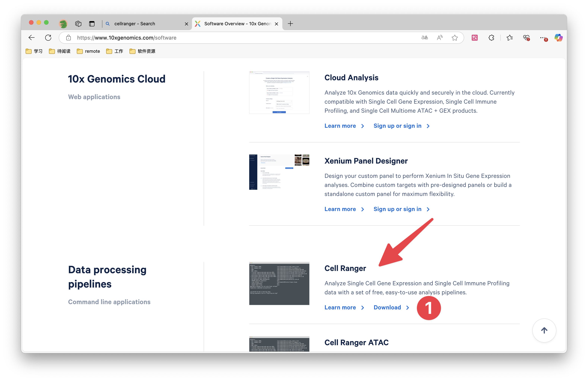The image size is (588, 381).
Task: Open the 工作 bookmarks folder
Action: 115,51
